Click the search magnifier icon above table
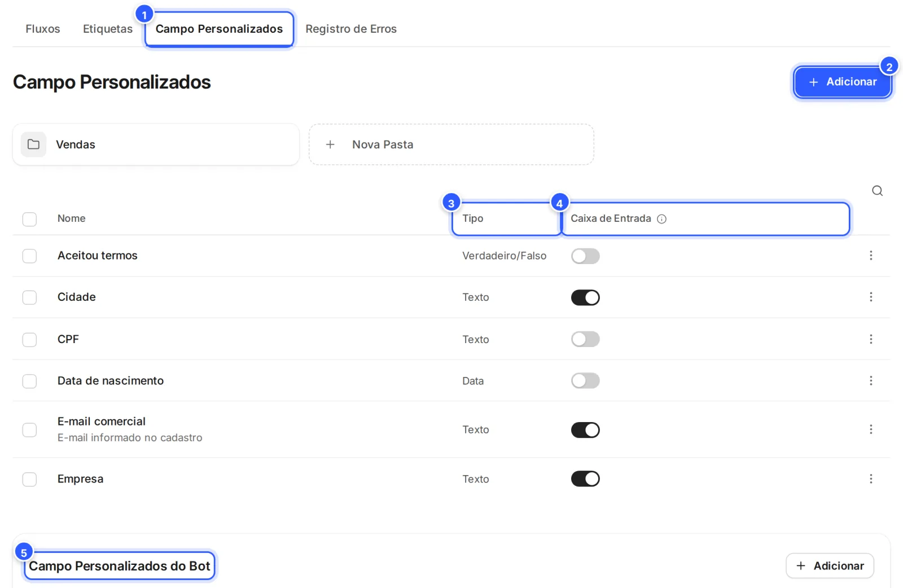The height and width of the screenshot is (588, 903). [877, 191]
